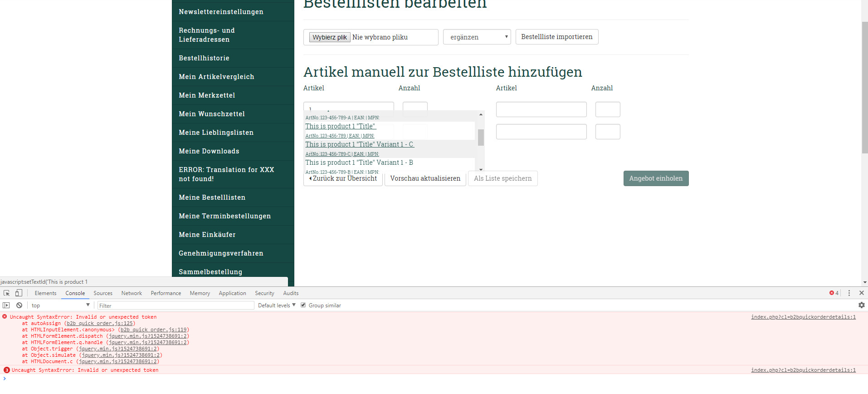Click the console Filter input field
This screenshot has height=394, width=868.
[176, 305]
